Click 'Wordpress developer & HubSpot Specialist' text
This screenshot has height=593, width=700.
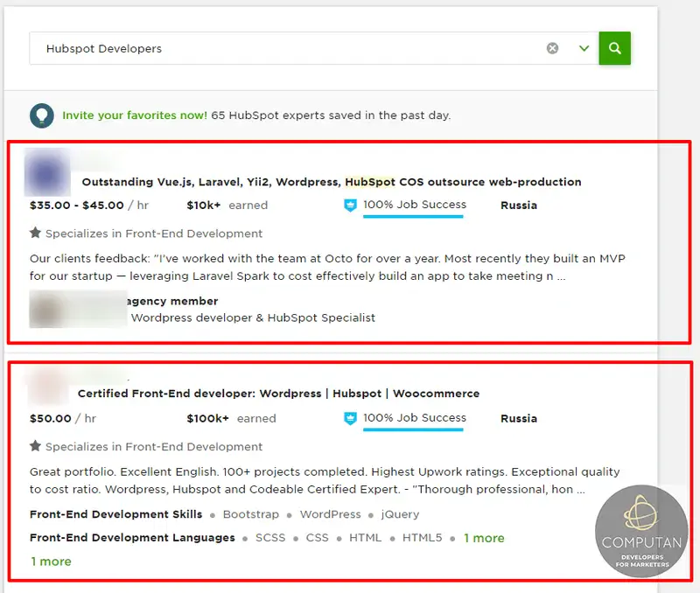tap(253, 317)
